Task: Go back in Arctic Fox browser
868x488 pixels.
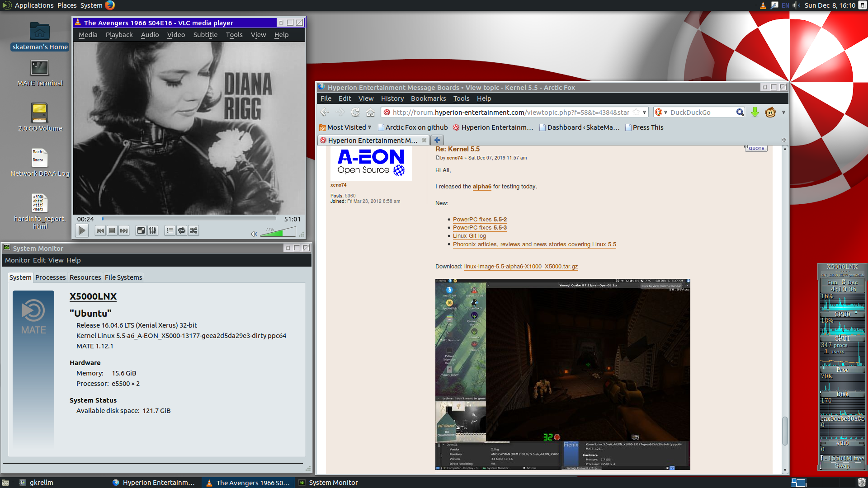Action: click(325, 112)
